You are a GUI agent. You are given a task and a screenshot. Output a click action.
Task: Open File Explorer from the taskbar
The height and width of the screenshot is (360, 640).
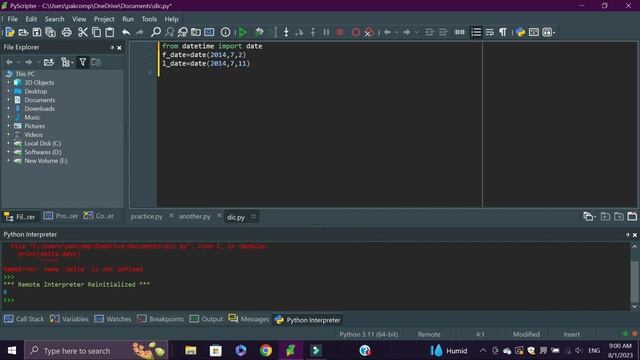(x=191, y=350)
